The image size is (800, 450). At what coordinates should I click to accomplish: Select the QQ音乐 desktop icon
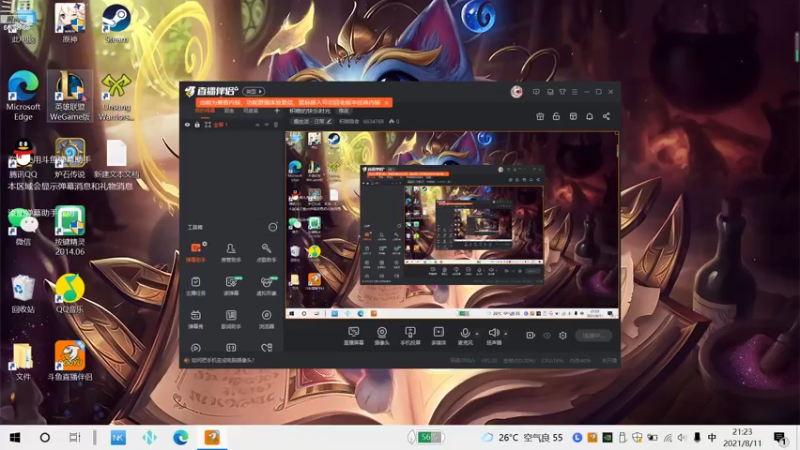70,293
